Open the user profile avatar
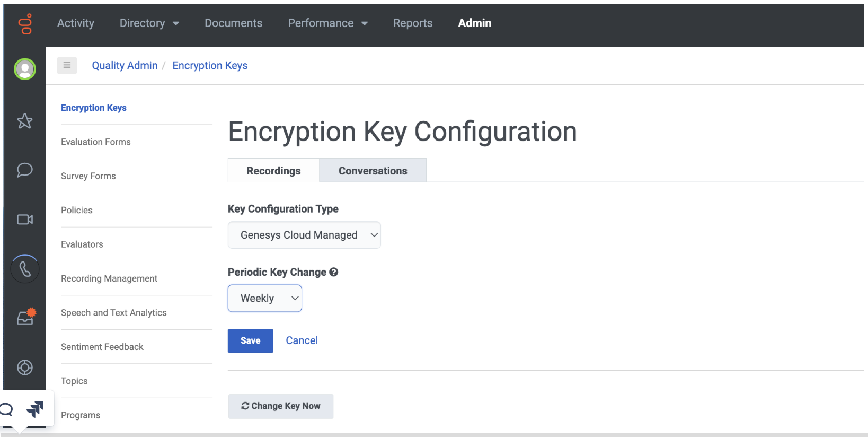868x437 pixels. [25, 69]
